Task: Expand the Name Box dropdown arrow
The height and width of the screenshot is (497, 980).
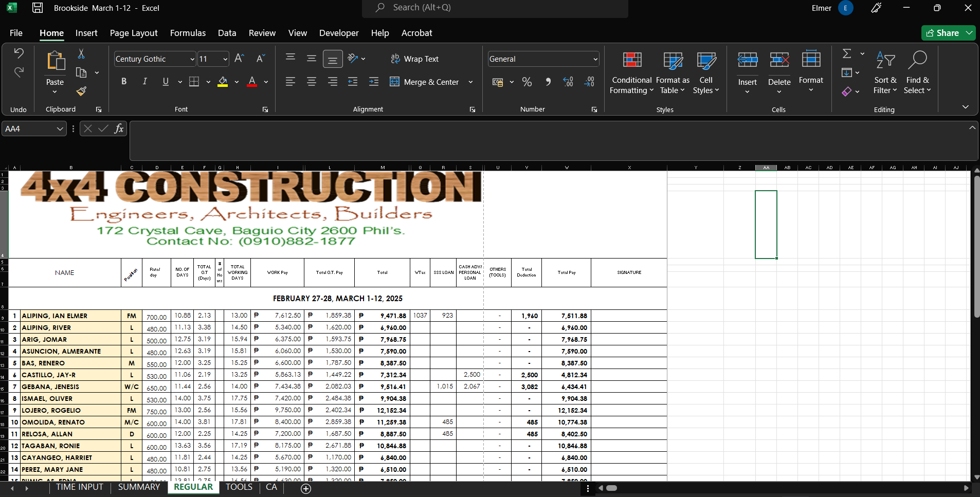Action: tap(60, 129)
